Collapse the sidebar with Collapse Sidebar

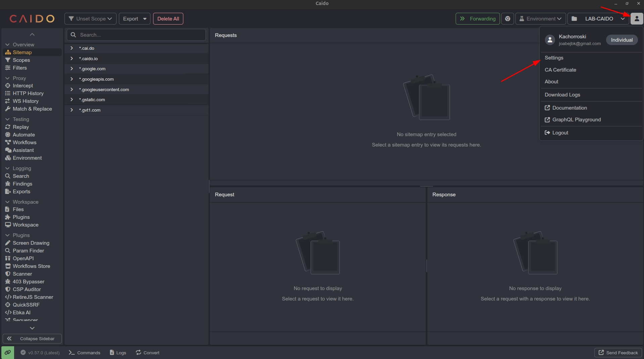click(32, 338)
